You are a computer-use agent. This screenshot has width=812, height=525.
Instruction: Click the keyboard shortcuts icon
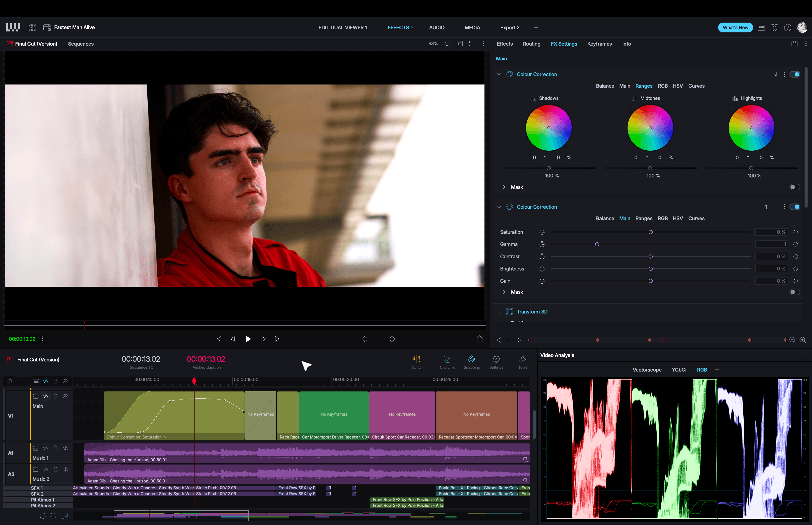coord(761,28)
